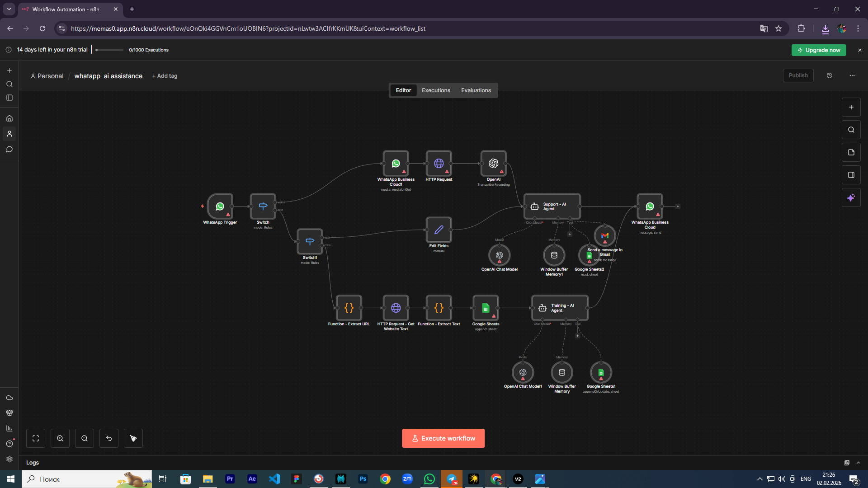
Task: Open the workflow options menu
Action: [x=852, y=75]
